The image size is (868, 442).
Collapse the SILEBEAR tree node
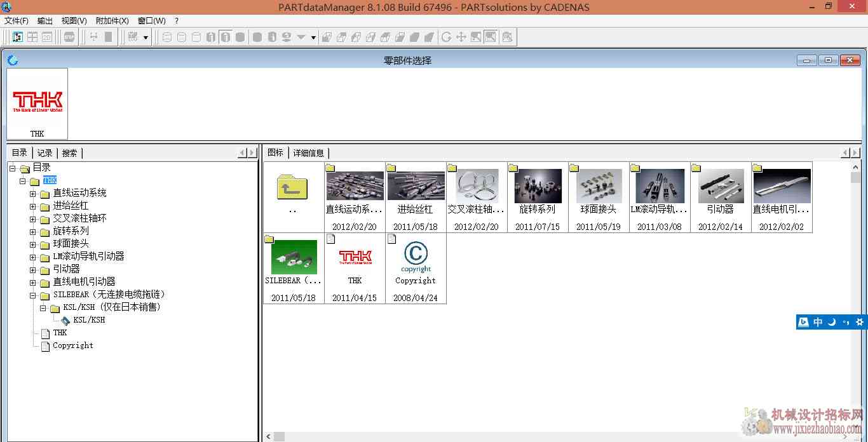pos(33,295)
